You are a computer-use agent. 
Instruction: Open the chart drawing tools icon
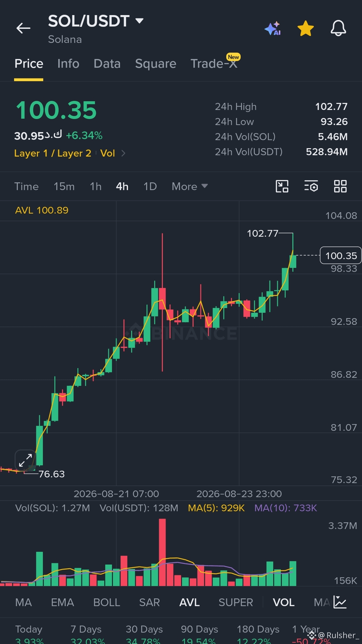[282, 186]
